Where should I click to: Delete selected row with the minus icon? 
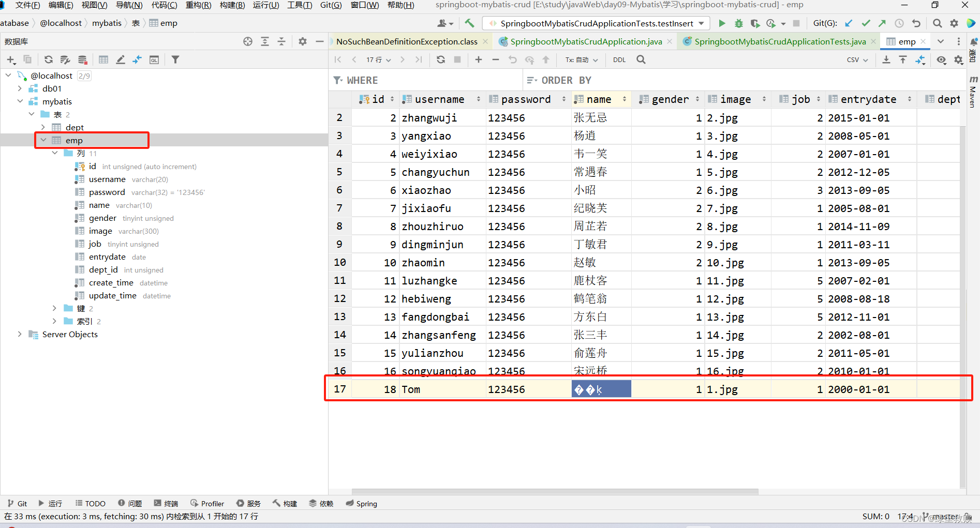[495, 59]
